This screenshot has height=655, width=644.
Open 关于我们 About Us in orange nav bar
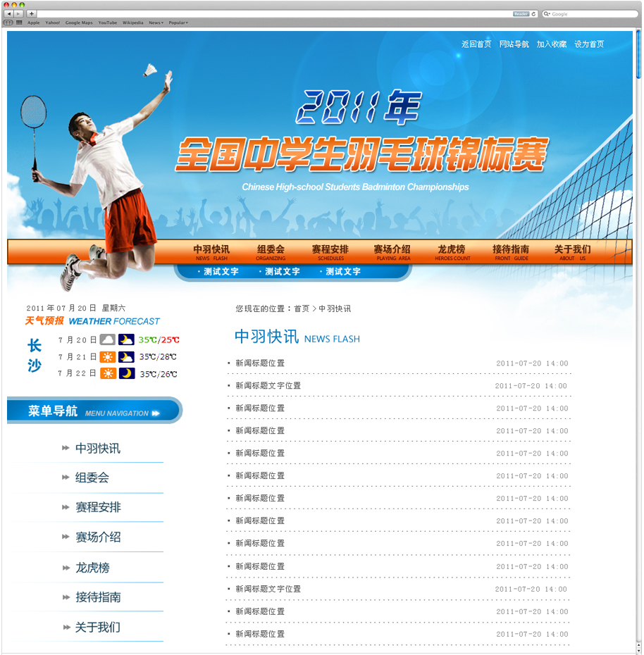pyautogui.click(x=572, y=252)
